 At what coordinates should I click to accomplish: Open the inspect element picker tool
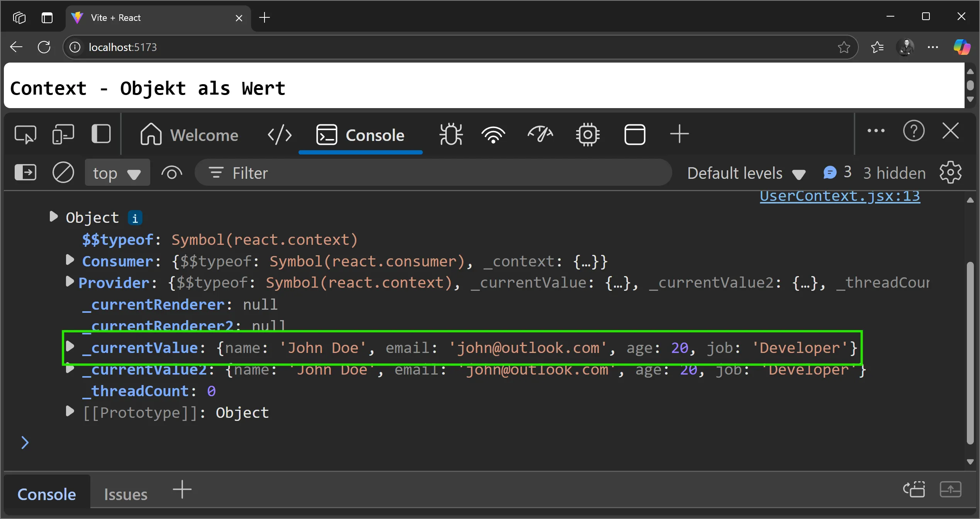[25, 135]
